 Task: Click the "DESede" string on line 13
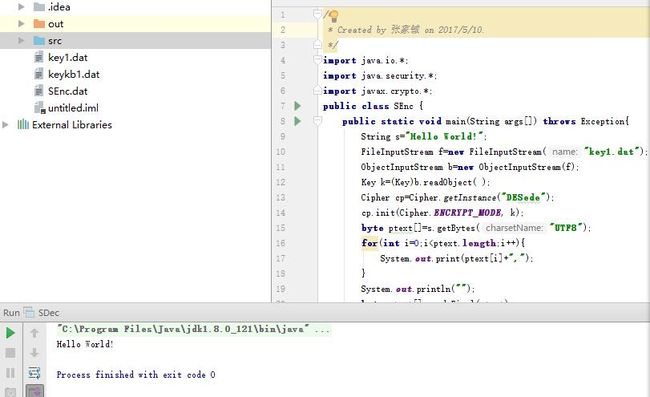pyautogui.click(x=523, y=197)
